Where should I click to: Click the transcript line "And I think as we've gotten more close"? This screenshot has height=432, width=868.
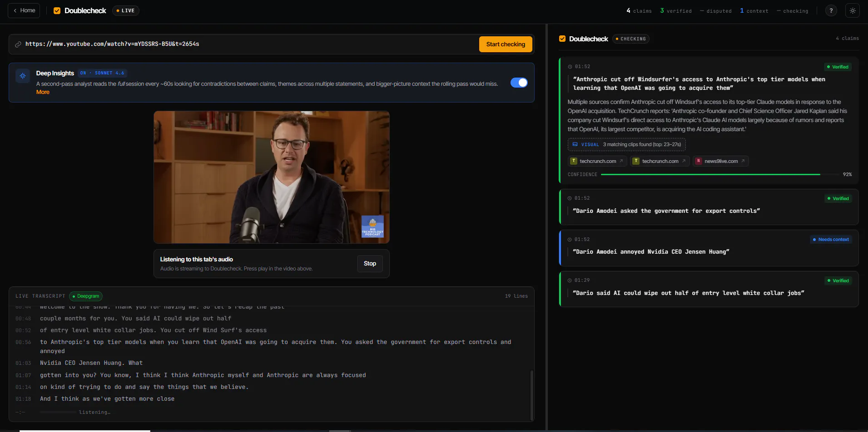coord(107,399)
